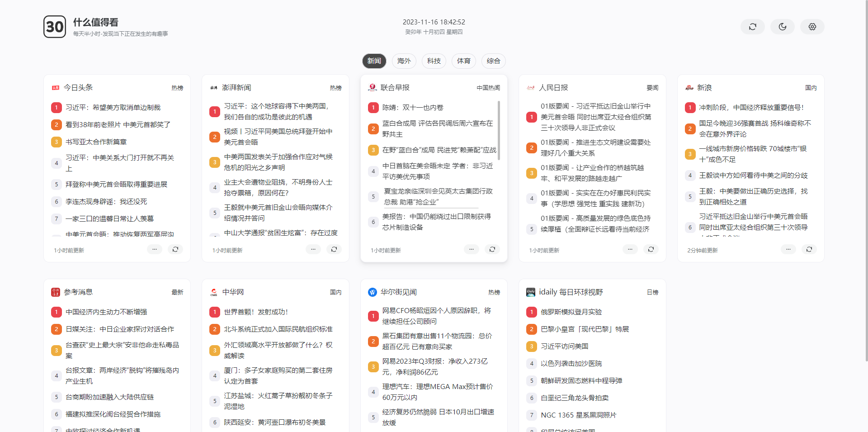
Task: Click the 联合早报 card scrollbar
Action: tap(499, 130)
